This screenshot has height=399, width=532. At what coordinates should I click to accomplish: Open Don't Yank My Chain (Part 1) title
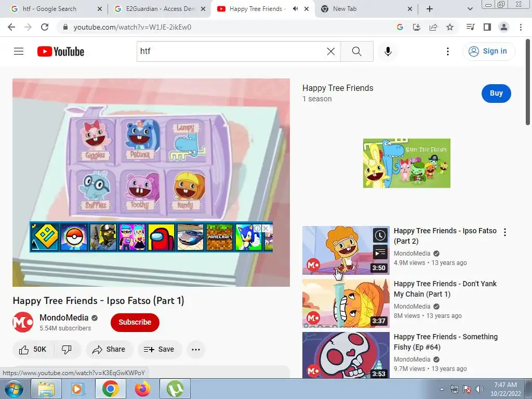(445, 289)
